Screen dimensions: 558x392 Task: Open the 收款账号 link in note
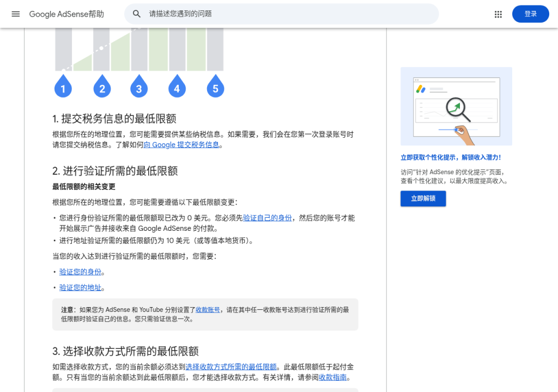(208, 310)
